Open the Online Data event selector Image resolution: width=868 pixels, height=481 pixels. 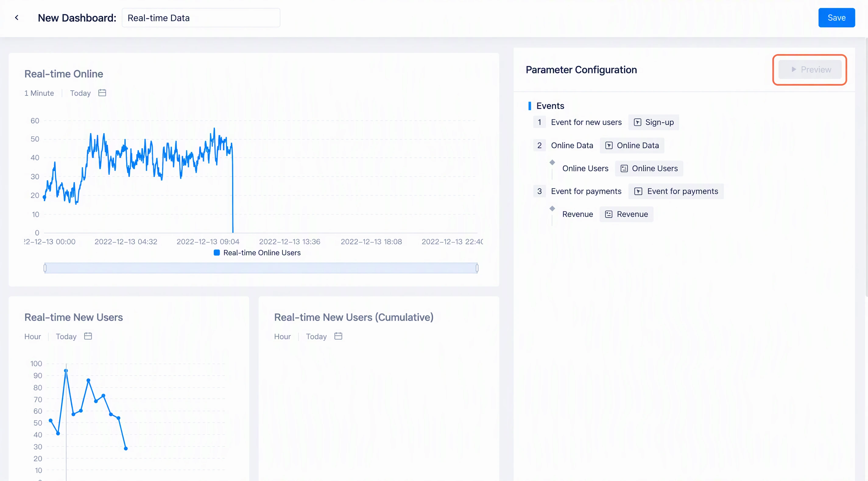click(632, 146)
